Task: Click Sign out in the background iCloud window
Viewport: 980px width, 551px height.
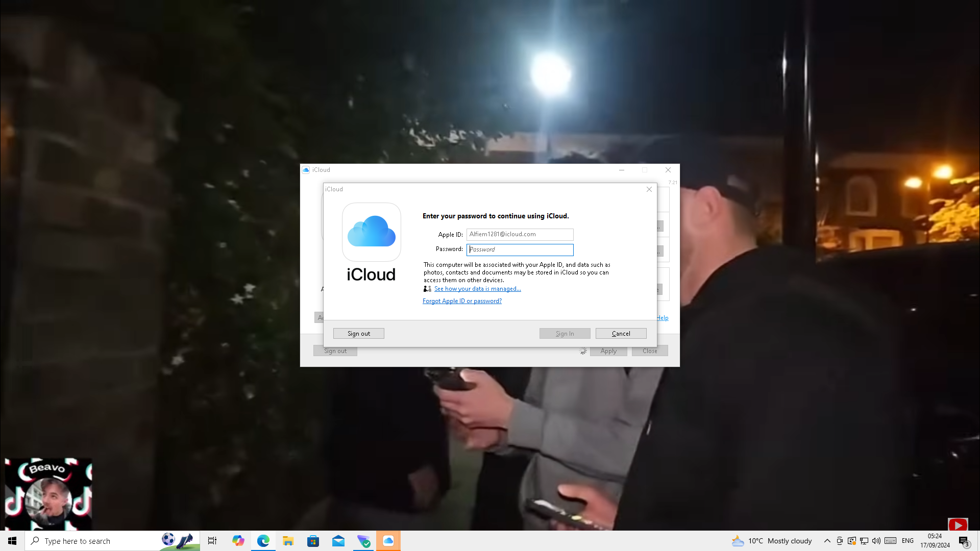Action: tap(335, 351)
